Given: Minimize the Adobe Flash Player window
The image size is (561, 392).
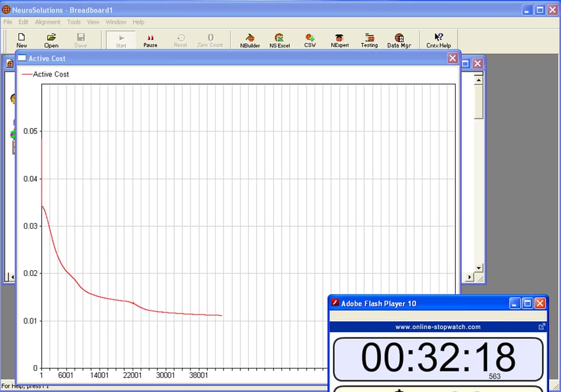Looking at the screenshot, I should click(514, 304).
